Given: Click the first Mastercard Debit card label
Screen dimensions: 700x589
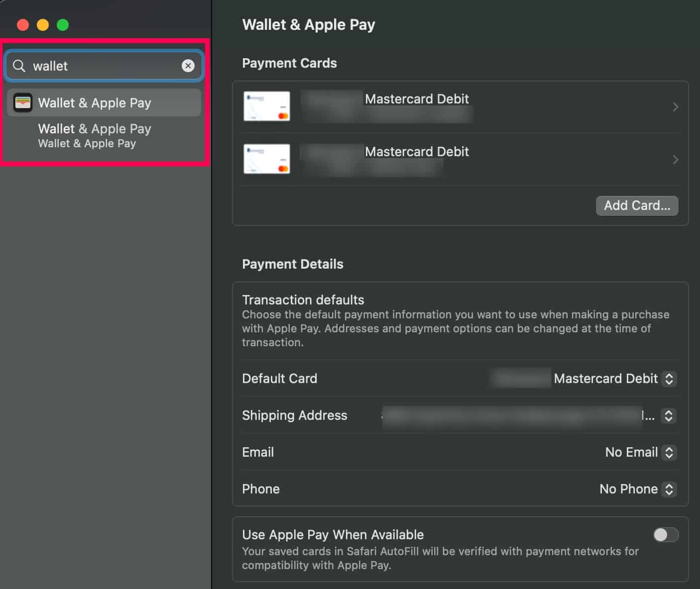Looking at the screenshot, I should (x=417, y=99).
